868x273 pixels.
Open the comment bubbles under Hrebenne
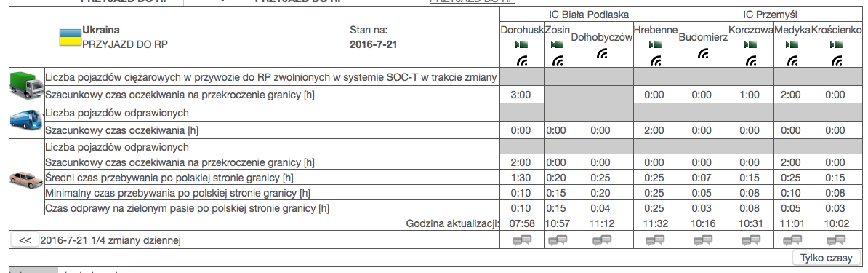[655, 240]
